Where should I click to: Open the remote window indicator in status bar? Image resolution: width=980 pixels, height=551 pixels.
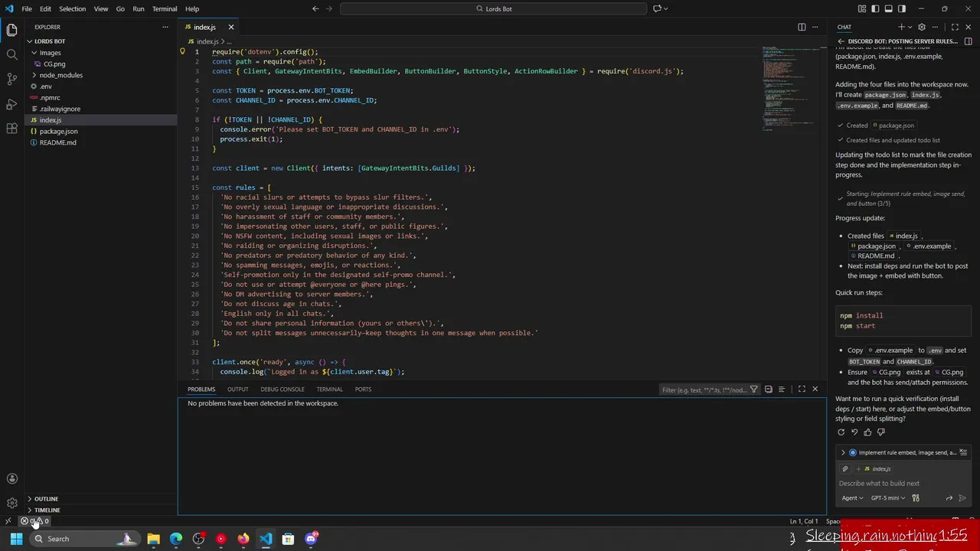coord(8,521)
